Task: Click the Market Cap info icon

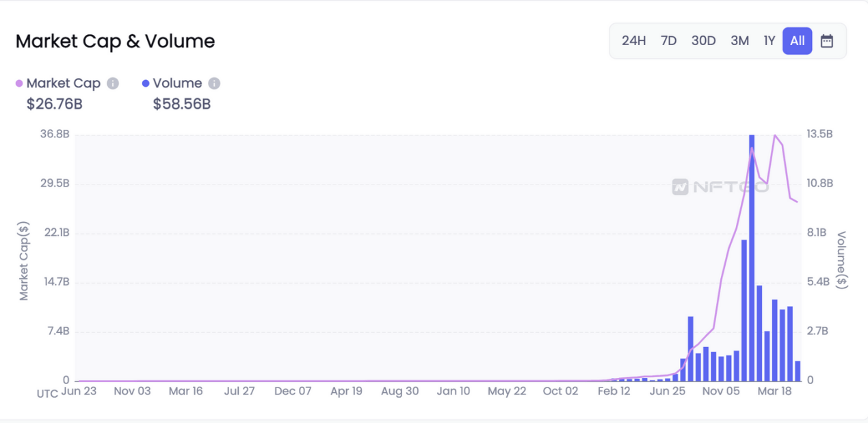Action: pyautogui.click(x=113, y=83)
